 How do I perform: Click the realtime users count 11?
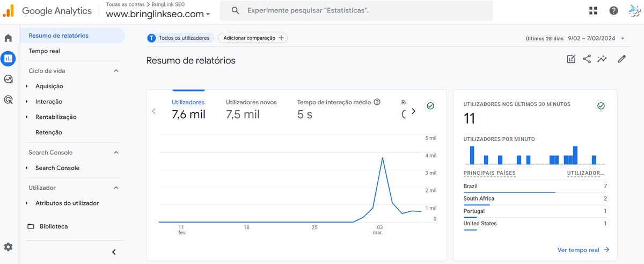click(470, 118)
